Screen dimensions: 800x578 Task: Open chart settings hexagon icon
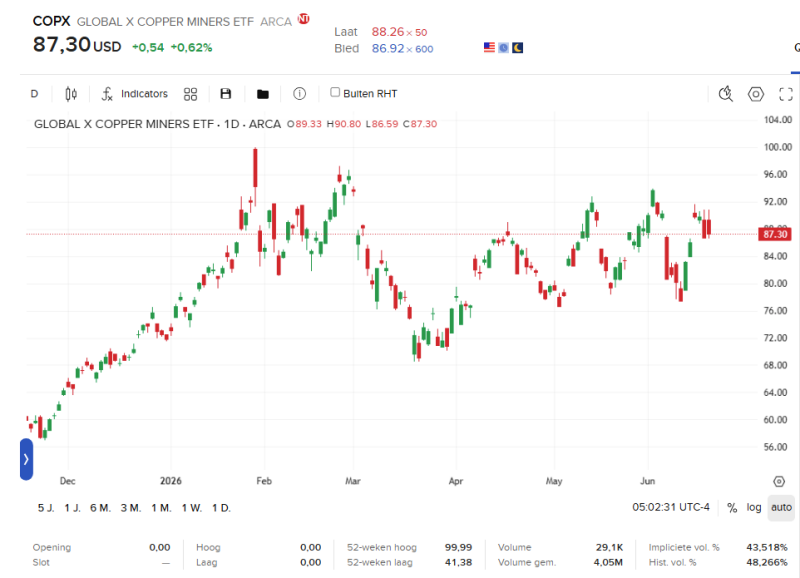[756, 94]
